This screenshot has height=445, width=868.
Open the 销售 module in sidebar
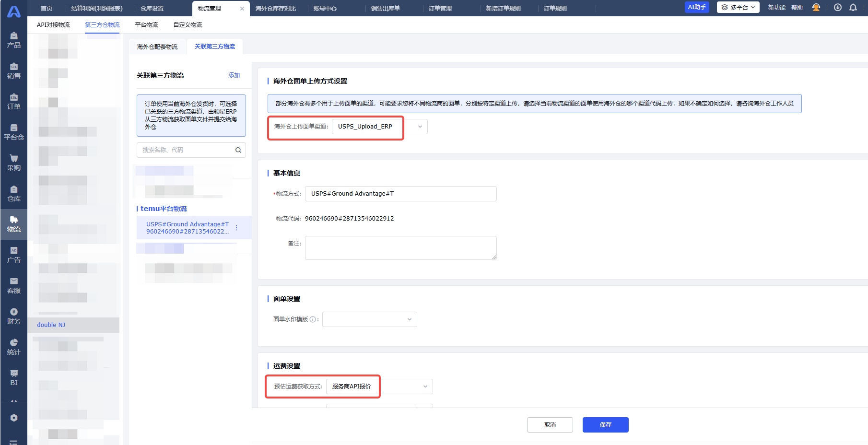click(14, 71)
